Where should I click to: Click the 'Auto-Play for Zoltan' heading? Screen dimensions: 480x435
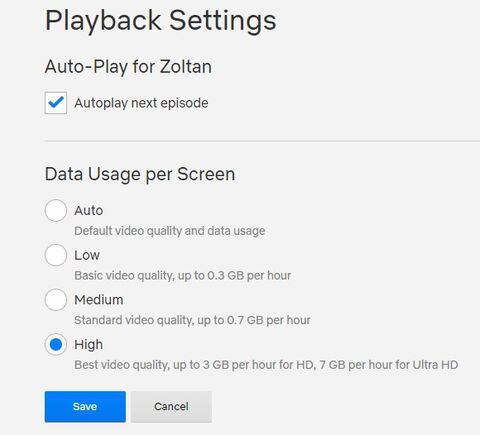(x=128, y=66)
